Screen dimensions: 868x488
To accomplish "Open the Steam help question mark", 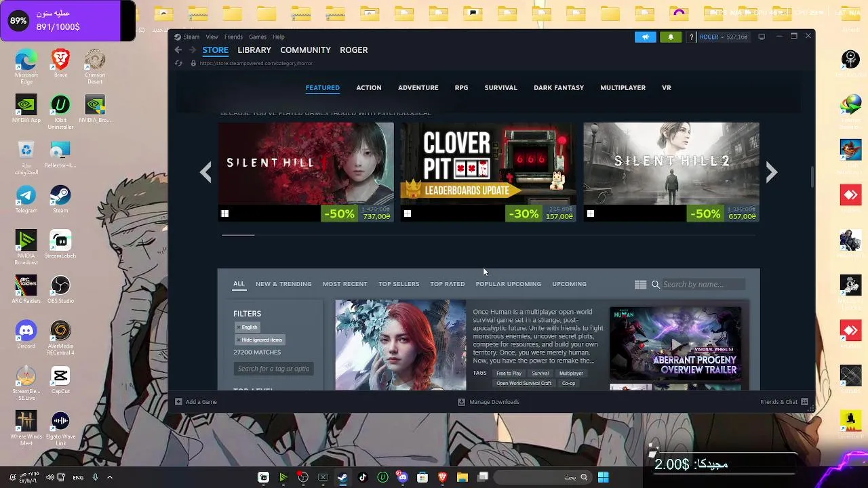I will [x=691, y=37].
